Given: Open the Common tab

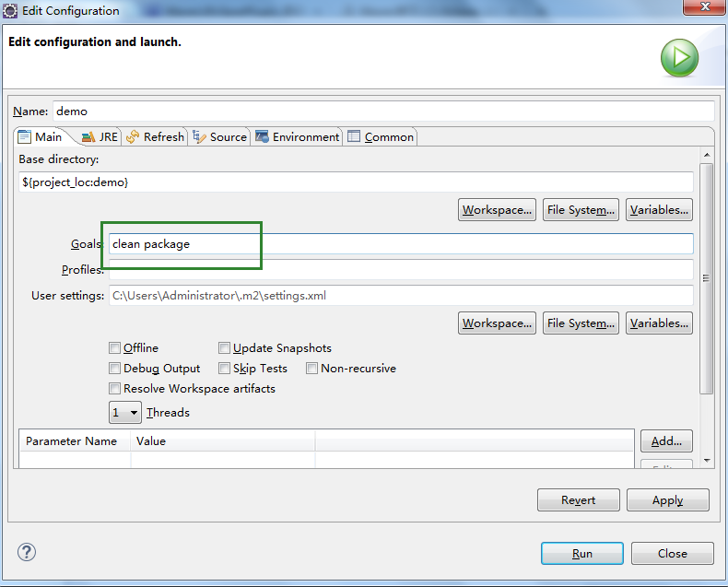Looking at the screenshot, I should pyautogui.click(x=381, y=137).
